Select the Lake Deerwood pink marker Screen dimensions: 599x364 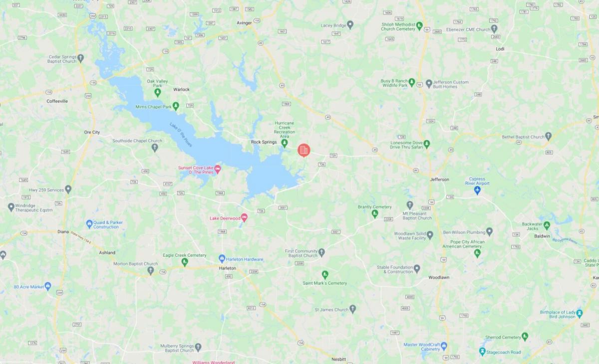[x=244, y=217]
